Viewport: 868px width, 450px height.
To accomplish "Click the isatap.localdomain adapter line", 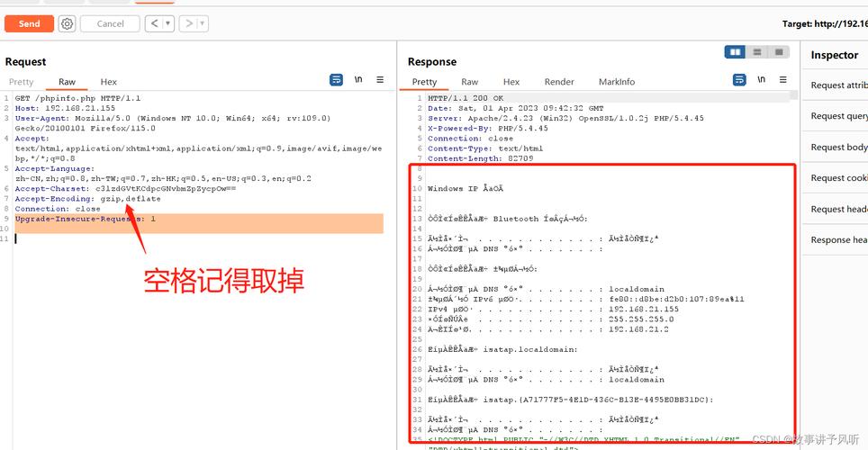I will (502, 350).
